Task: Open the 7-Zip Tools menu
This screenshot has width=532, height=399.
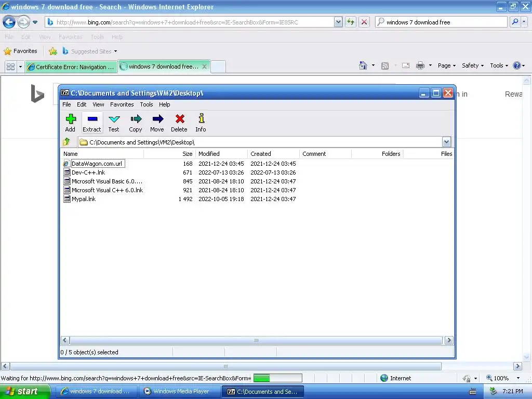Action: pyautogui.click(x=146, y=104)
